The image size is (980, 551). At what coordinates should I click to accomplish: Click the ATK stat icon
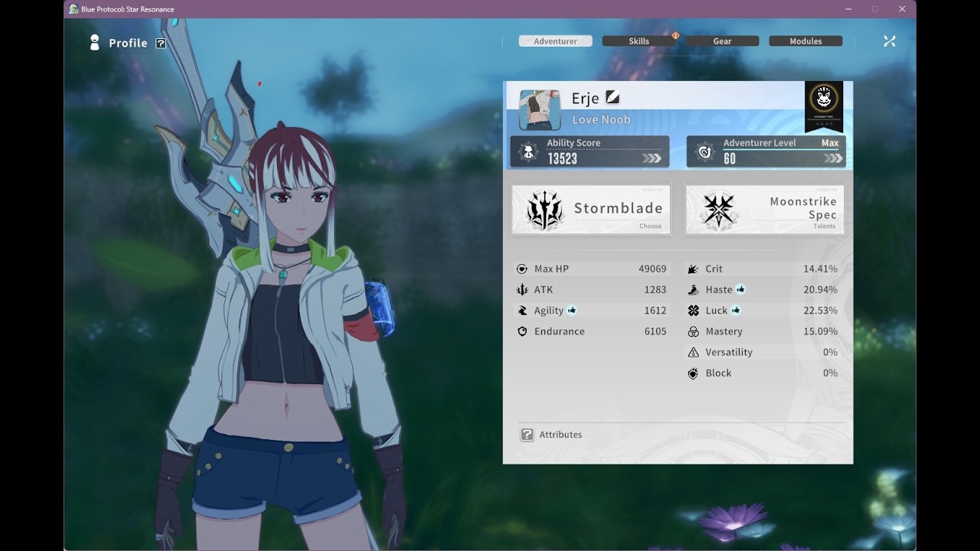click(x=522, y=290)
